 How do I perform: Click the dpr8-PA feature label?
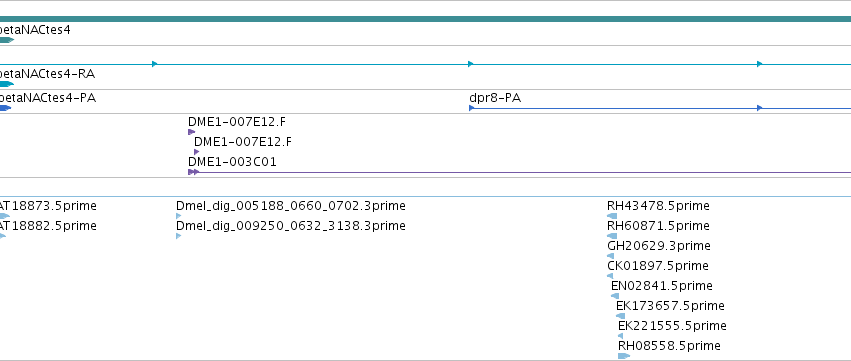495,98
